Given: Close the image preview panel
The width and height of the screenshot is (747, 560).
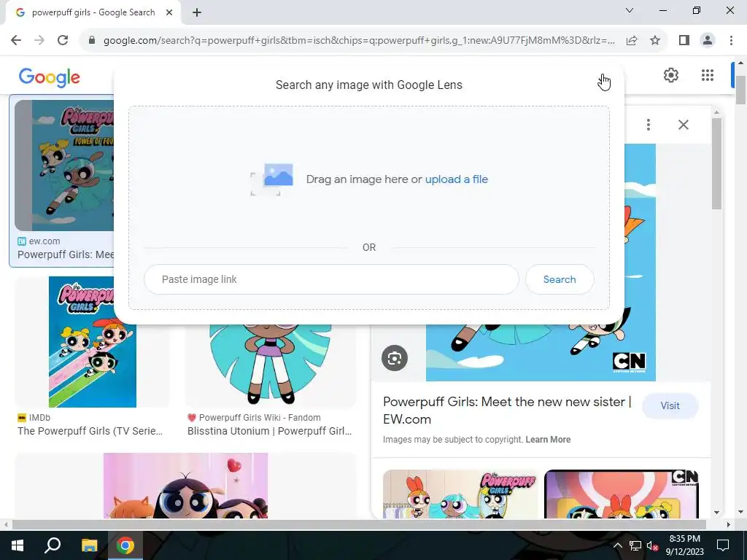Looking at the screenshot, I should point(683,125).
